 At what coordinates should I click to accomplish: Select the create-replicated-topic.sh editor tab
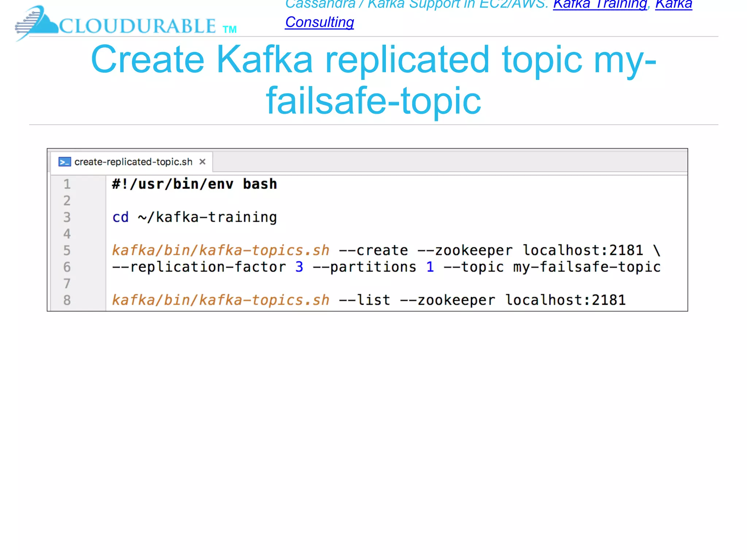(133, 162)
